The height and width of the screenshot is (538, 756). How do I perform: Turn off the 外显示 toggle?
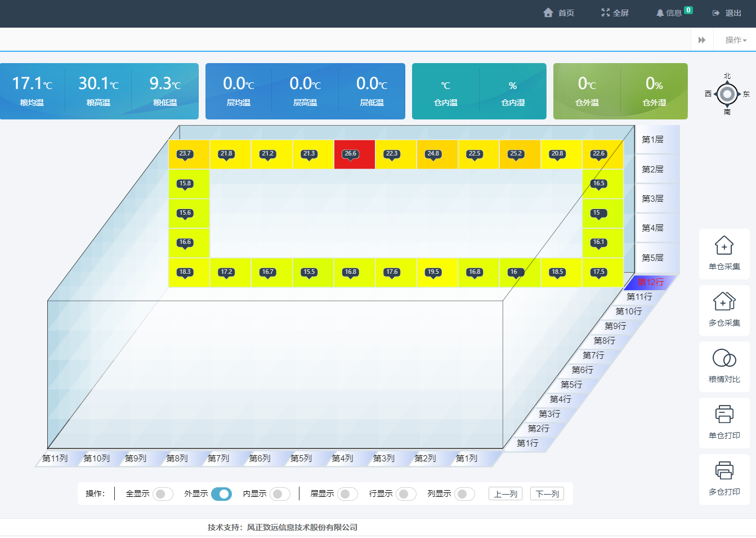click(x=221, y=494)
